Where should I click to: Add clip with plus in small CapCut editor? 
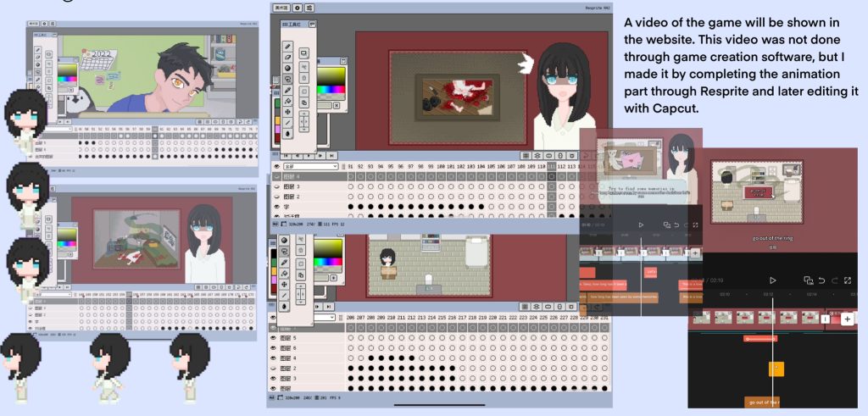[x=695, y=252]
